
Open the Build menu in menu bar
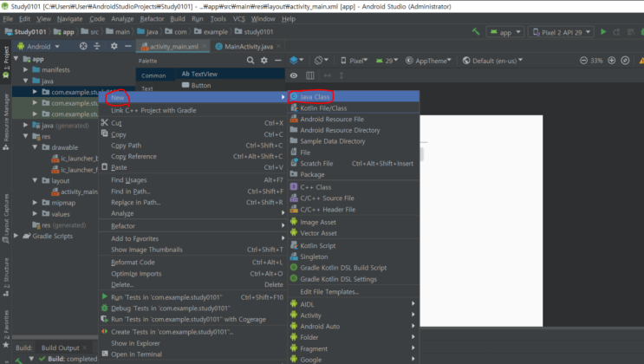pyautogui.click(x=178, y=19)
